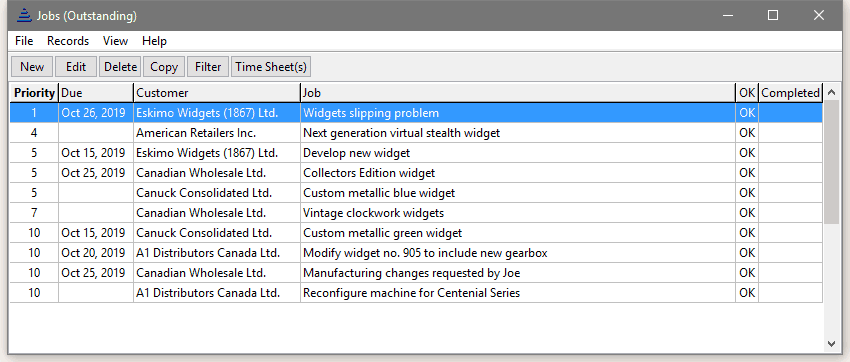
Task: Click OK cell of Vintage clockwork widgets row
Action: 747,213
